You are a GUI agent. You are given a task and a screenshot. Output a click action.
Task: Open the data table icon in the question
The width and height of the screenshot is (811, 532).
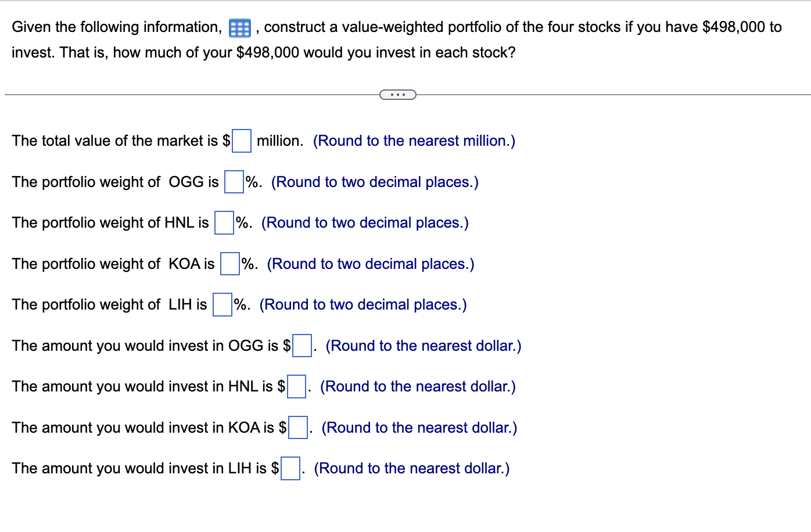click(x=239, y=28)
